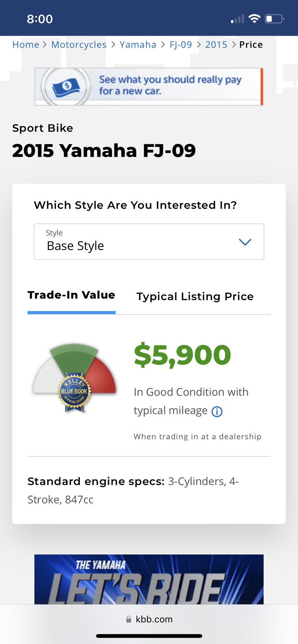Open Motorcycles breadcrumb link
Viewport: 298px width, 644px height.
pyautogui.click(x=79, y=45)
